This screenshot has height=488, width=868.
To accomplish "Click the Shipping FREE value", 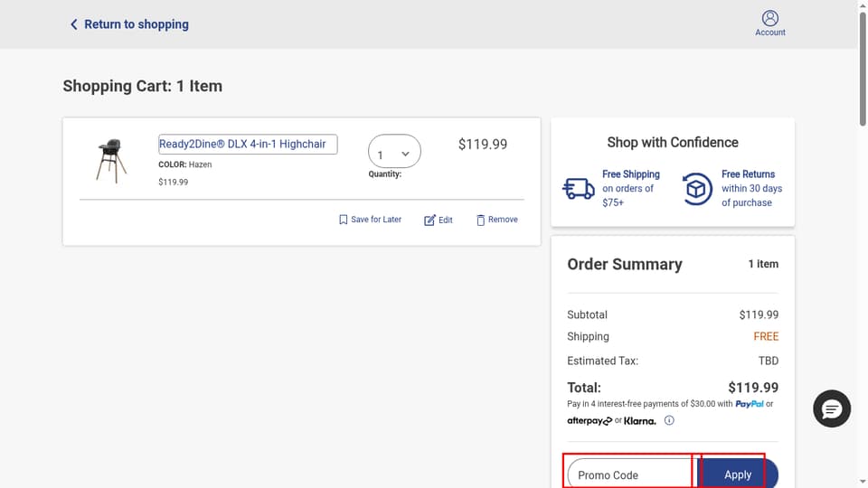I will point(766,336).
